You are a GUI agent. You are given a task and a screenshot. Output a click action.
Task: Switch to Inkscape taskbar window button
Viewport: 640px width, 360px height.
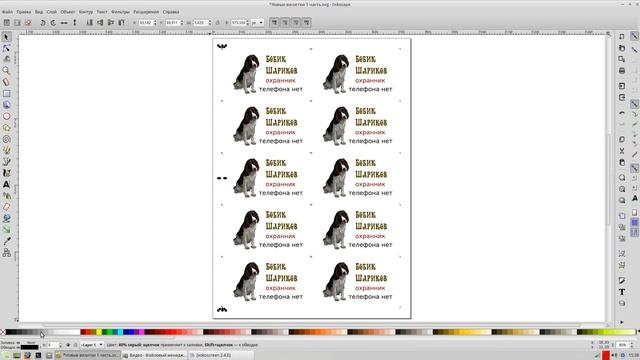click(88, 356)
